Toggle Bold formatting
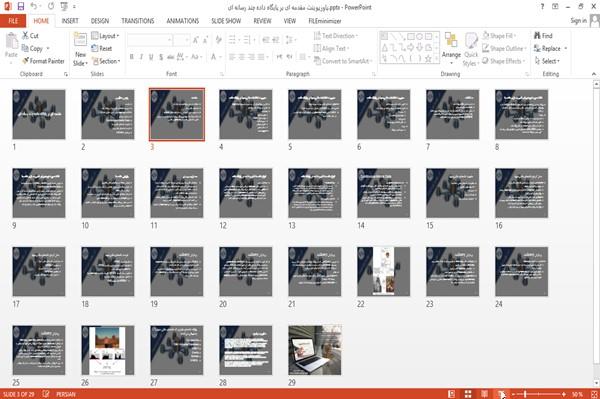The width and height of the screenshot is (600, 399). coord(132,57)
